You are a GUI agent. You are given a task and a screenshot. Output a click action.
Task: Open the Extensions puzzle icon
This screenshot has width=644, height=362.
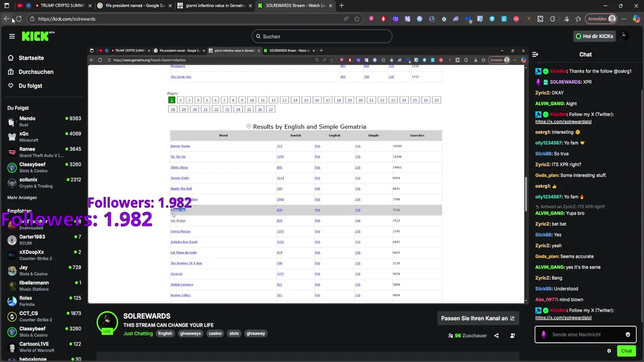point(552,19)
